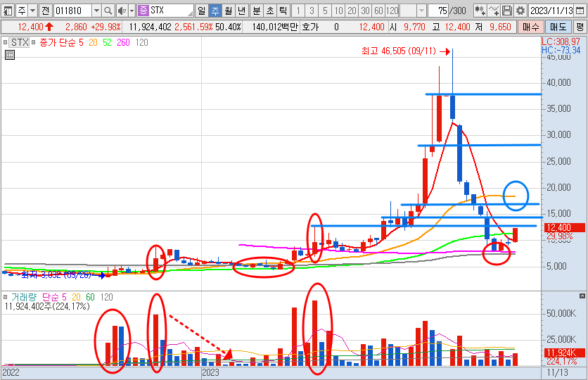The height and width of the screenshot is (380, 588).
Task: Expand the stock code history dropdown
Action: [x=96, y=11]
